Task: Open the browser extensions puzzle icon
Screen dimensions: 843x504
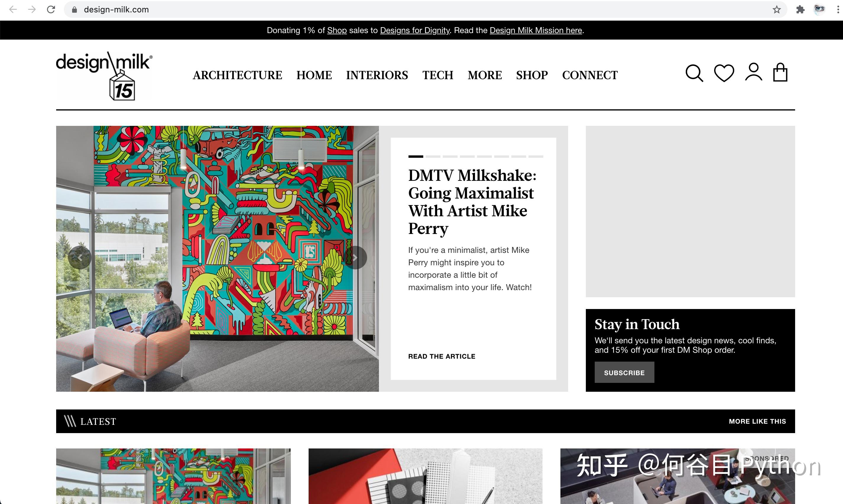Action: 800,9
